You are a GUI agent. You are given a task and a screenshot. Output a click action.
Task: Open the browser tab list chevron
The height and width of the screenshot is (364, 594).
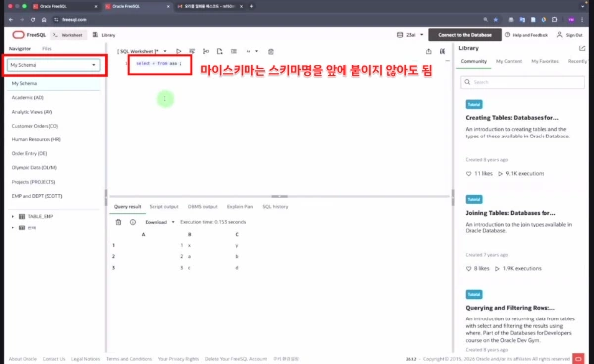[582, 6]
